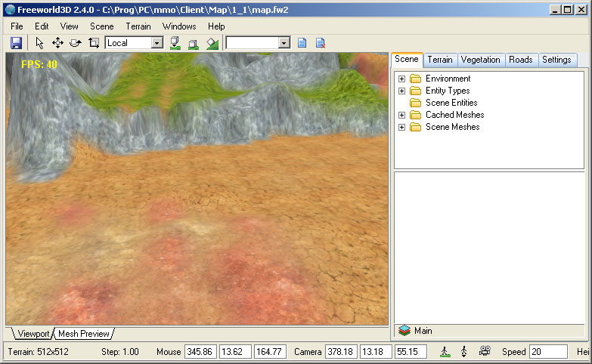
Task: Click the terrain paint toolbar icon
Action: pyautogui.click(x=212, y=44)
